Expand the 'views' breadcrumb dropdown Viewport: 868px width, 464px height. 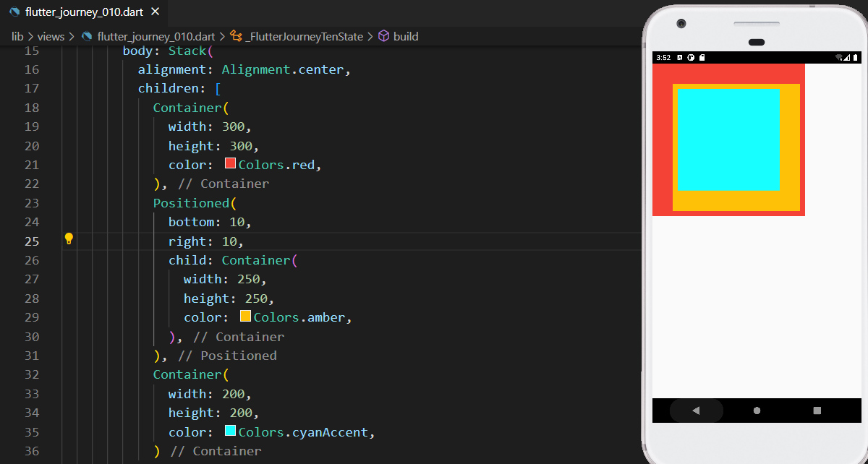[51, 35]
